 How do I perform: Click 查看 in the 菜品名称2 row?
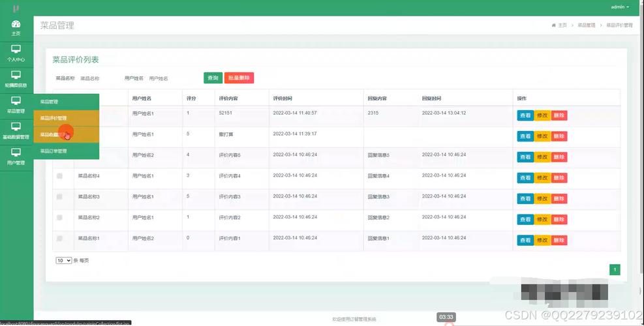pyautogui.click(x=525, y=219)
